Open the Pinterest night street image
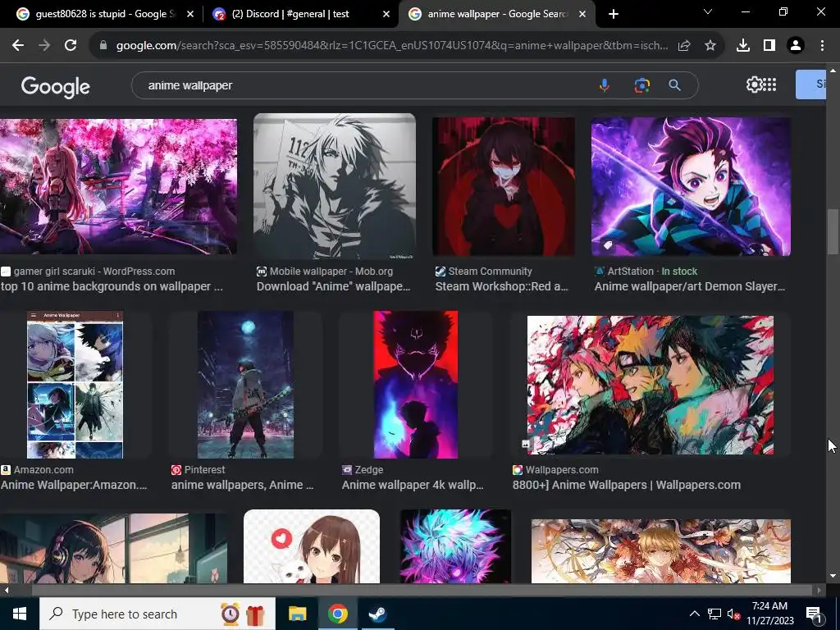The image size is (840, 630). 245,385
